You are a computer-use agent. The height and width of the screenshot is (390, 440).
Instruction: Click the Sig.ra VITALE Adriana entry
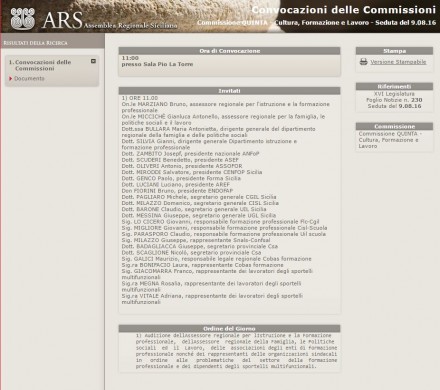[x=212, y=299]
